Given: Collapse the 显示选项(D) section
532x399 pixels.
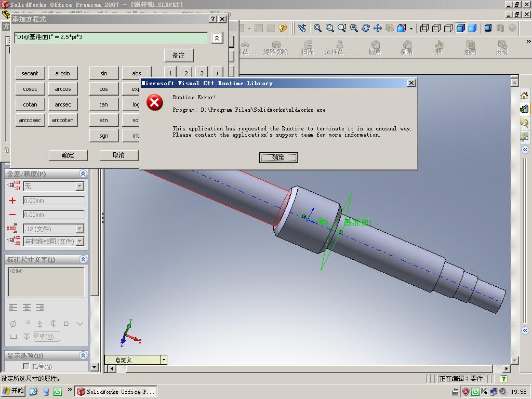Looking at the screenshot, I should (x=83, y=355).
